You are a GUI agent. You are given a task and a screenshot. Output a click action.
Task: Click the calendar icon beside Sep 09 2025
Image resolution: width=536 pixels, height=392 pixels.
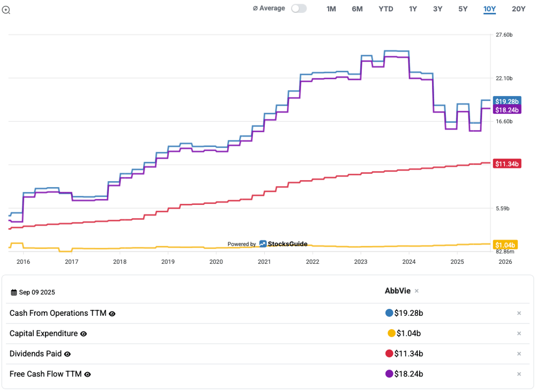pyautogui.click(x=14, y=292)
